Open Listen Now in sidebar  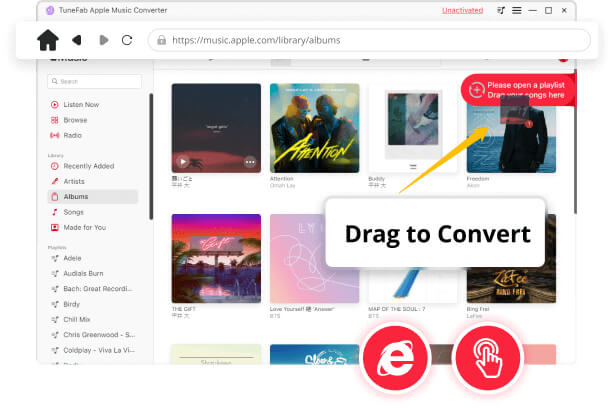(81, 105)
